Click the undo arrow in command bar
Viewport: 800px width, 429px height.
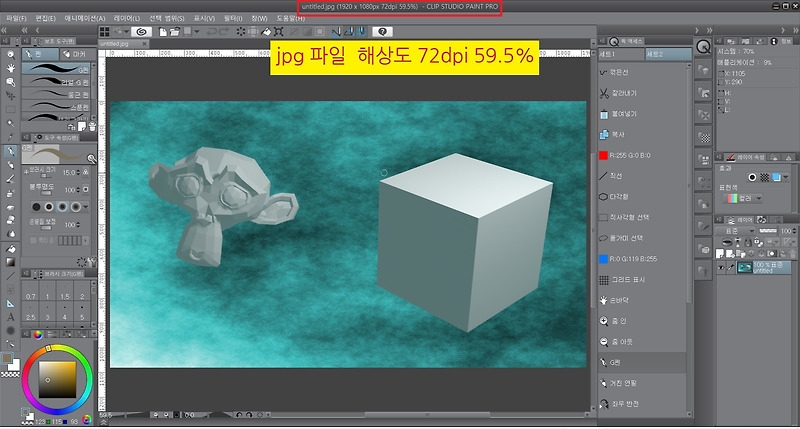tap(211, 32)
